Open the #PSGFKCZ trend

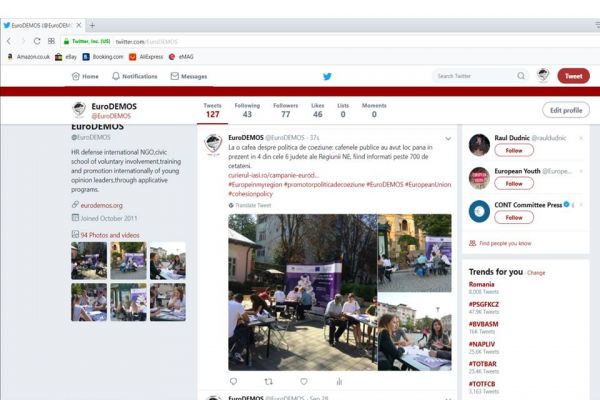point(484,304)
